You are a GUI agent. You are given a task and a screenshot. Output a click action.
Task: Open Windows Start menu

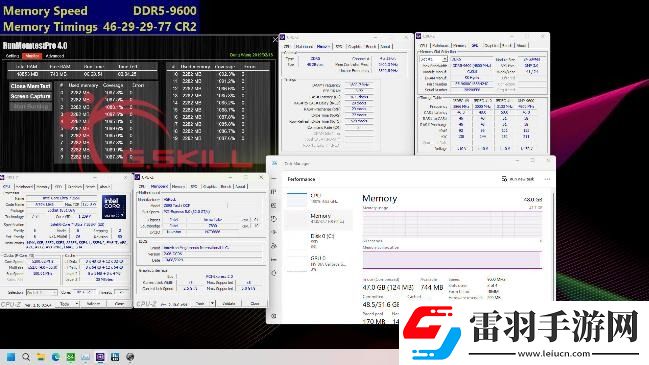point(11,357)
